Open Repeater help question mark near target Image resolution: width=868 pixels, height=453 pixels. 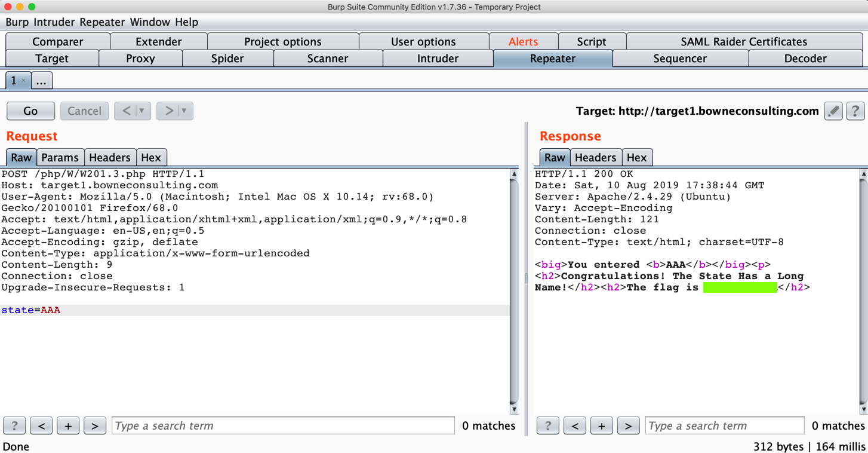click(x=855, y=111)
